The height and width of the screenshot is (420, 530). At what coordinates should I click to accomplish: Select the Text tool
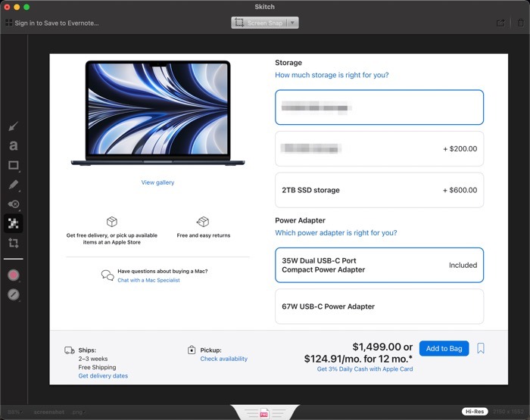(13, 145)
